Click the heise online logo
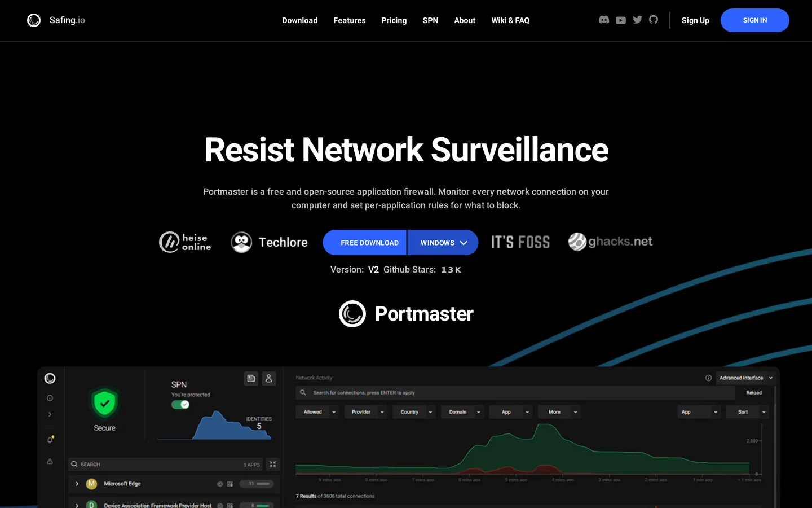 [185, 242]
